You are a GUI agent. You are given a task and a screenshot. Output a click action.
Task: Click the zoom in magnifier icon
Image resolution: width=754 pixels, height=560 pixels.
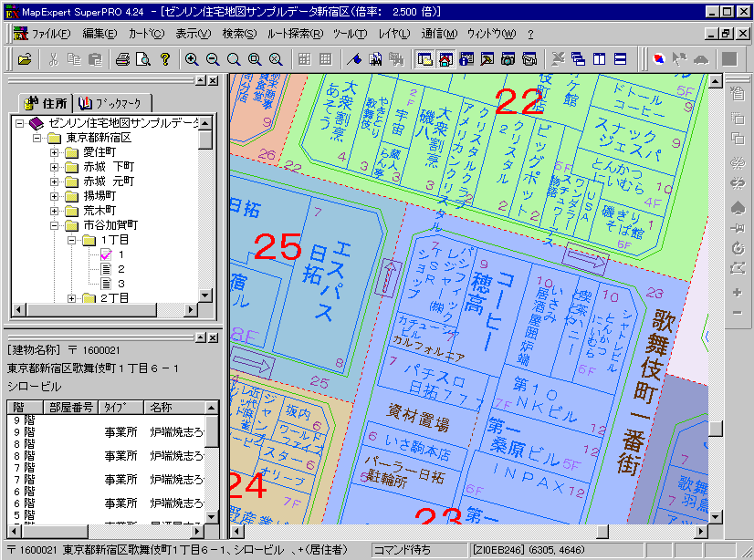[192, 59]
